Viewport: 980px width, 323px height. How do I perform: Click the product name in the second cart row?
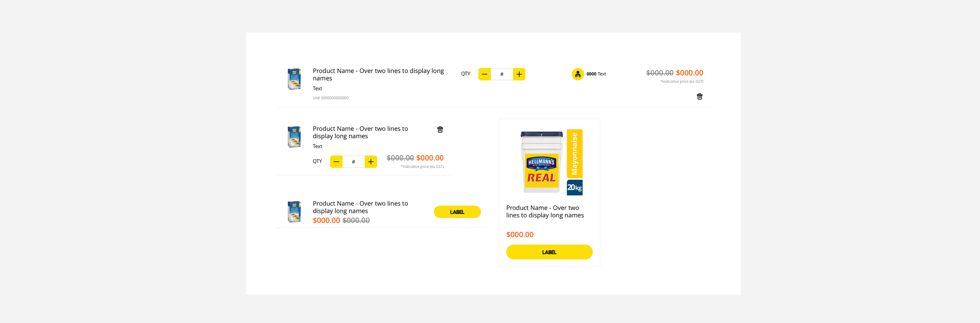coord(360,132)
